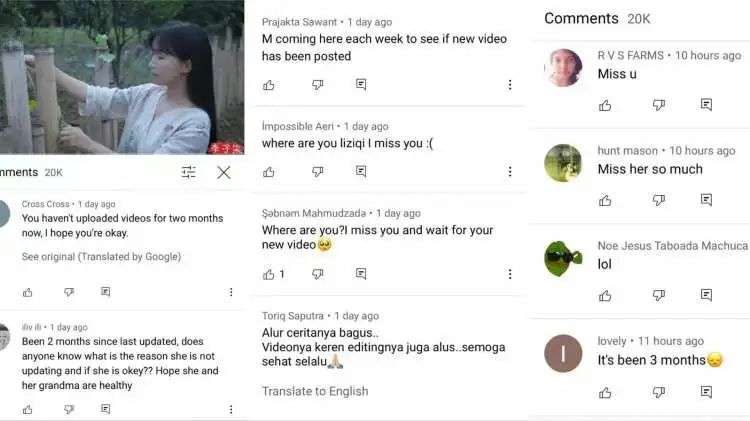Reply to Prajakta Sawant's comment
Screen dimensions: 750x421
[x=361, y=85]
